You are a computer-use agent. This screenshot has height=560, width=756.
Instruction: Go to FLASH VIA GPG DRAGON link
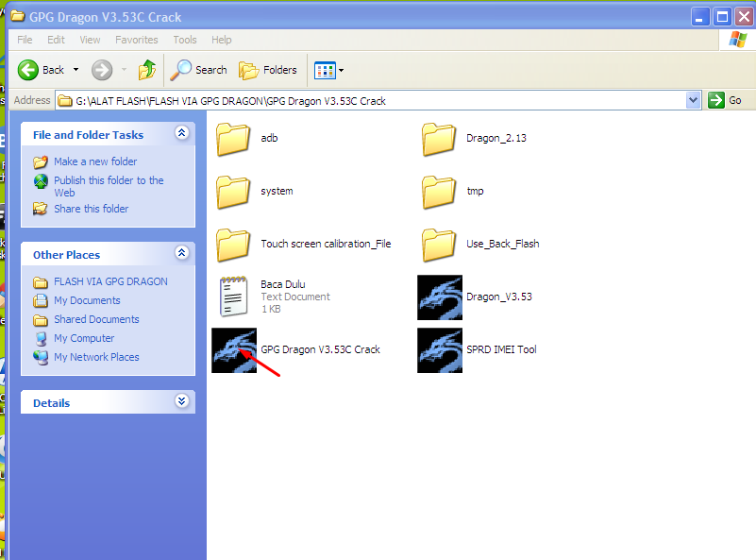(x=110, y=281)
